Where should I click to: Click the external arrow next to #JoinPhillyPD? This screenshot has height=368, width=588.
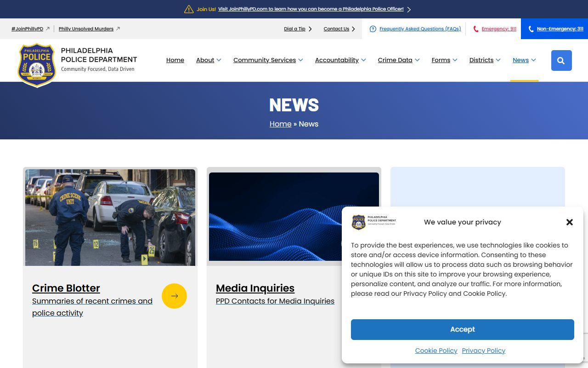(47, 29)
